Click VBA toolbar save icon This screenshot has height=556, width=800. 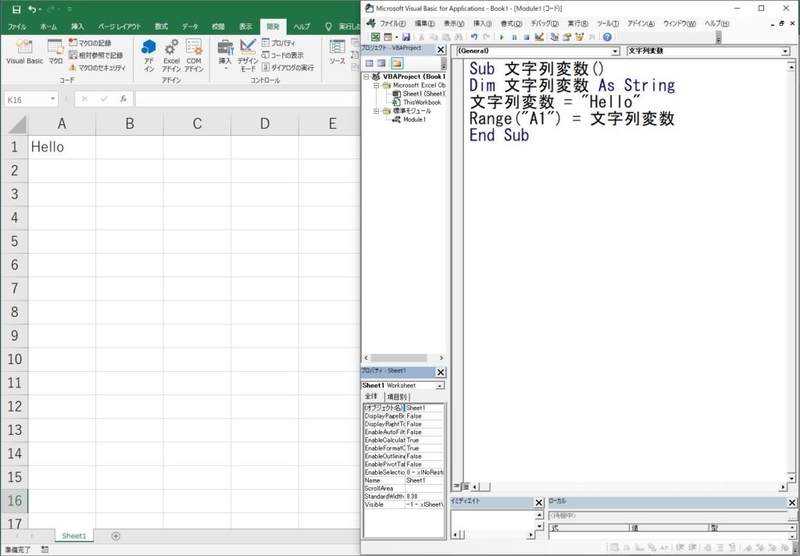[x=406, y=37]
